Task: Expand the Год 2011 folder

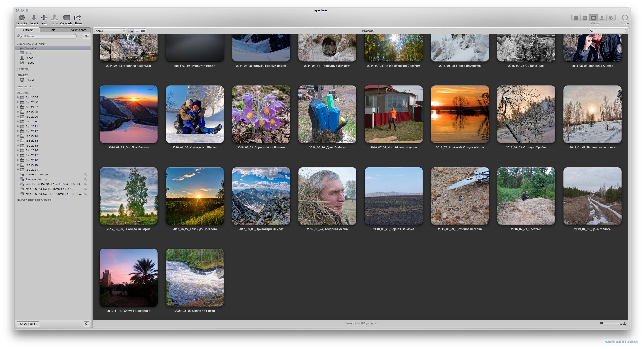Action: coord(18,126)
